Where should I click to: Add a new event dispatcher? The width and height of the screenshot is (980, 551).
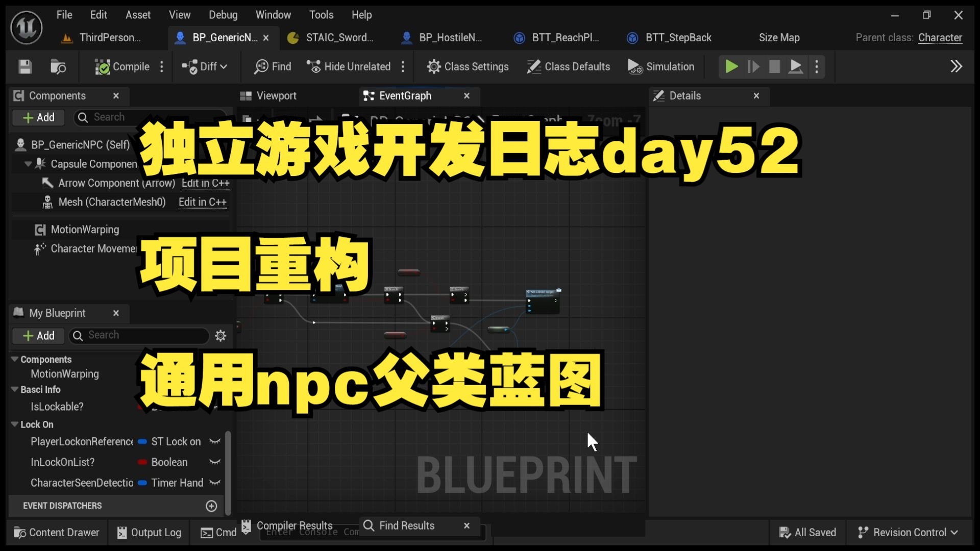click(x=211, y=506)
